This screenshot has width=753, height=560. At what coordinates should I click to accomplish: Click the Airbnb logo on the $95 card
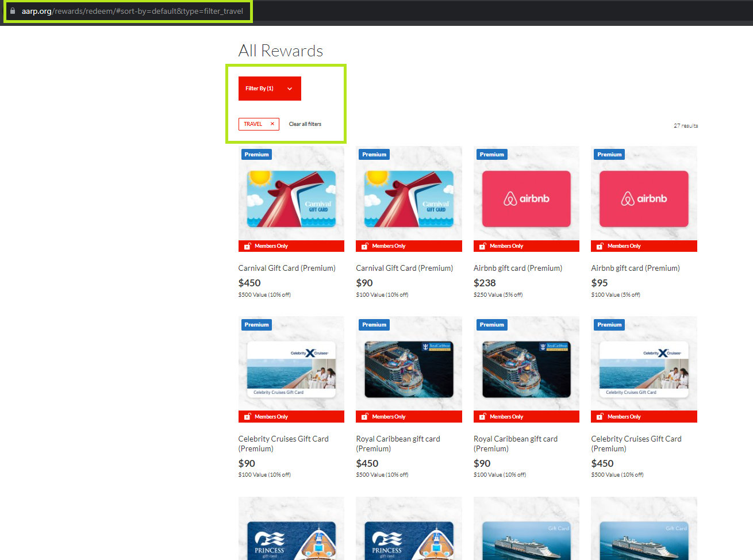point(644,199)
